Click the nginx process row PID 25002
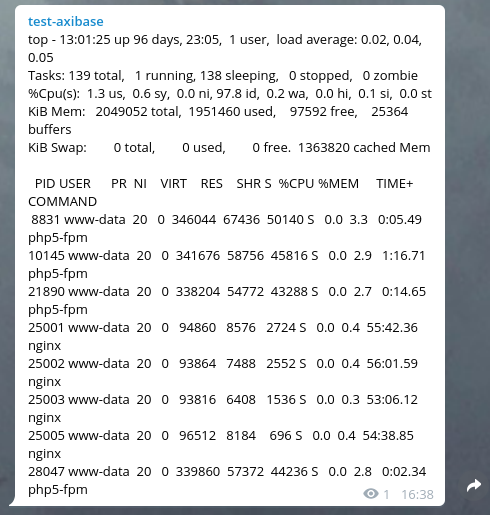This screenshot has height=515, width=490. 223,372
